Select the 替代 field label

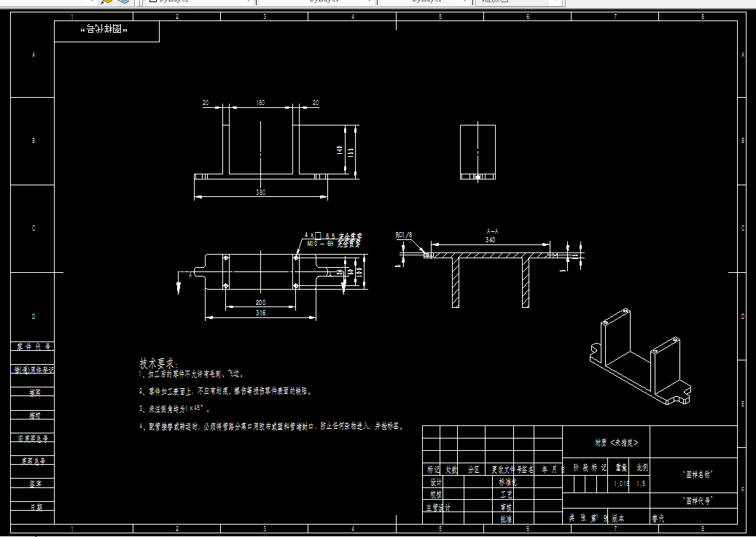pyautogui.click(x=658, y=519)
